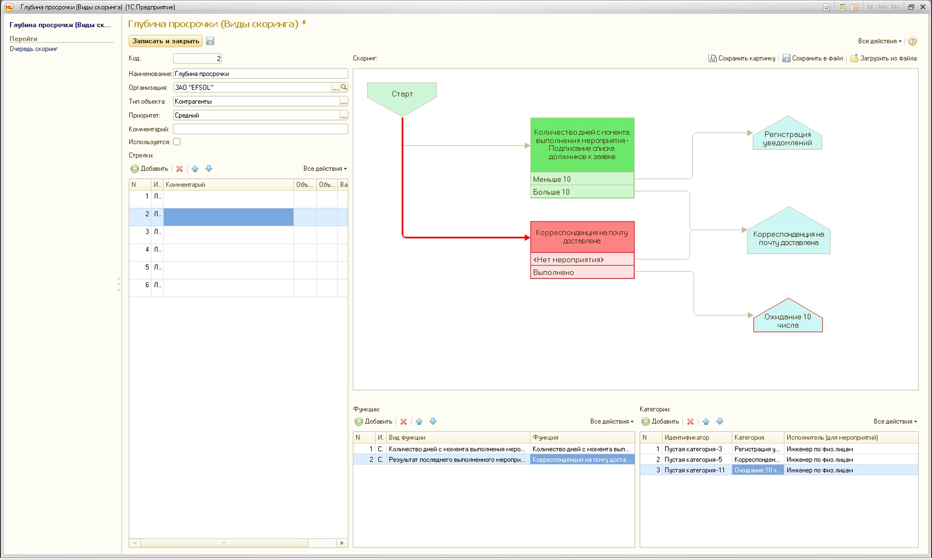Toggle the Используется checkbox
This screenshot has height=560, width=932.
click(x=177, y=142)
